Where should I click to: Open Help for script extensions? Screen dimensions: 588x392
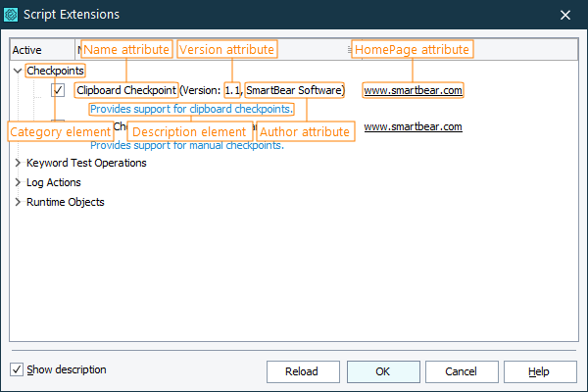point(539,371)
